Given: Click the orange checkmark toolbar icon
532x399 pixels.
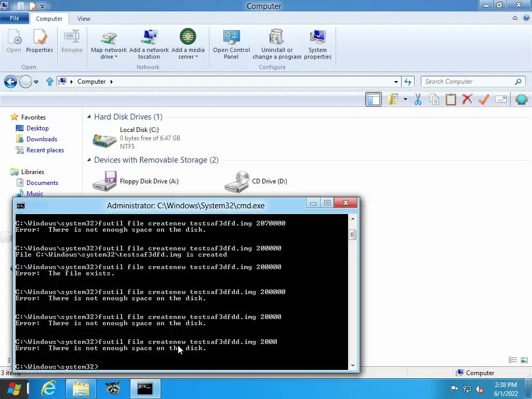Looking at the screenshot, I should point(484,99).
